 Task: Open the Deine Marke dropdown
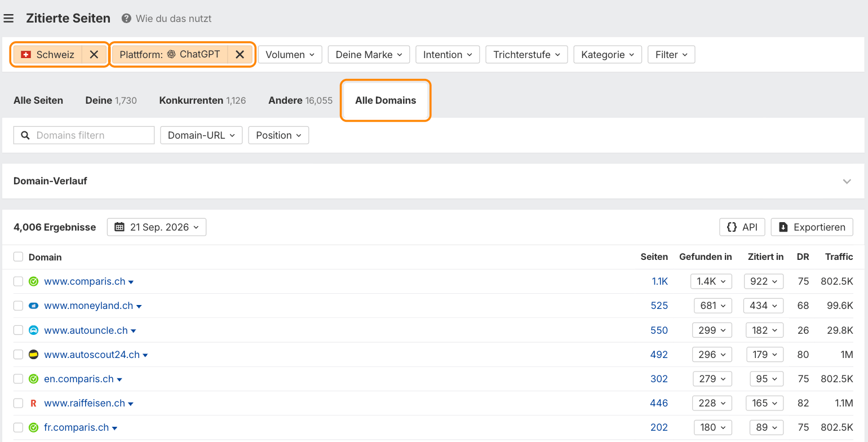(369, 55)
